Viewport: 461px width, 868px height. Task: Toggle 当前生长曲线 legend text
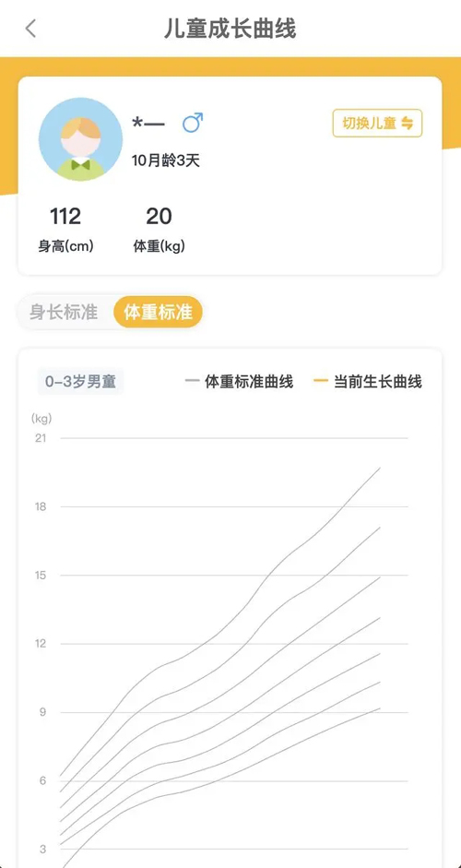pyautogui.click(x=378, y=381)
